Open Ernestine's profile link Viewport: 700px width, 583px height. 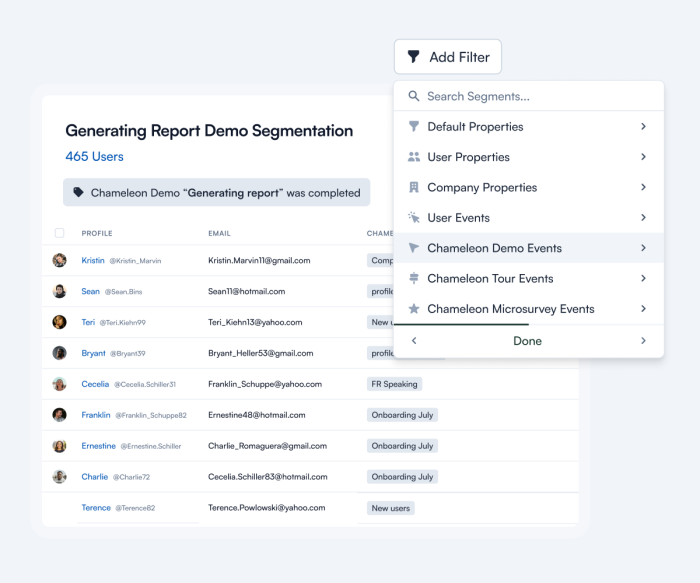click(x=98, y=446)
